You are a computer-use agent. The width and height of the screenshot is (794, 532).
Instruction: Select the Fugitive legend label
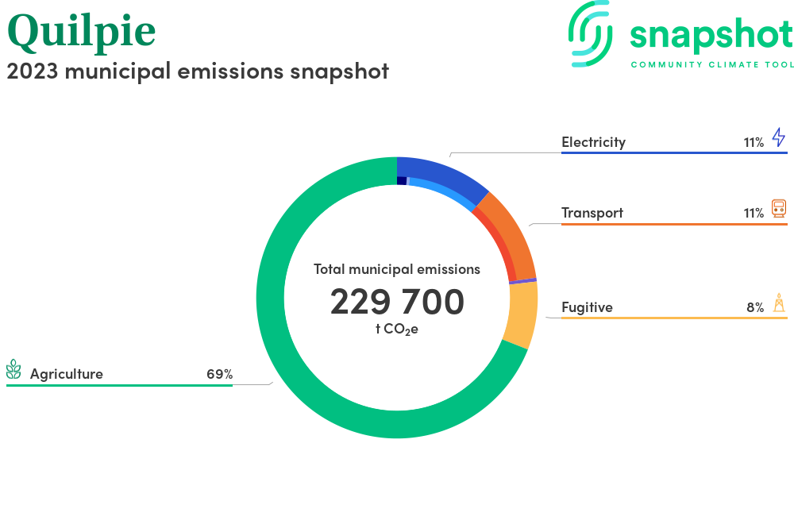[587, 307]
